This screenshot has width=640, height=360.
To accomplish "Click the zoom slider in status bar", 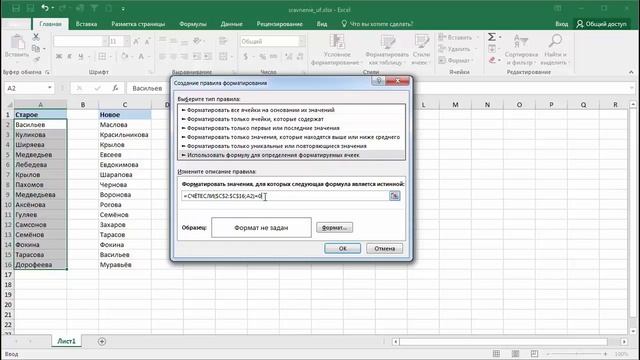I will coord(576,353).
